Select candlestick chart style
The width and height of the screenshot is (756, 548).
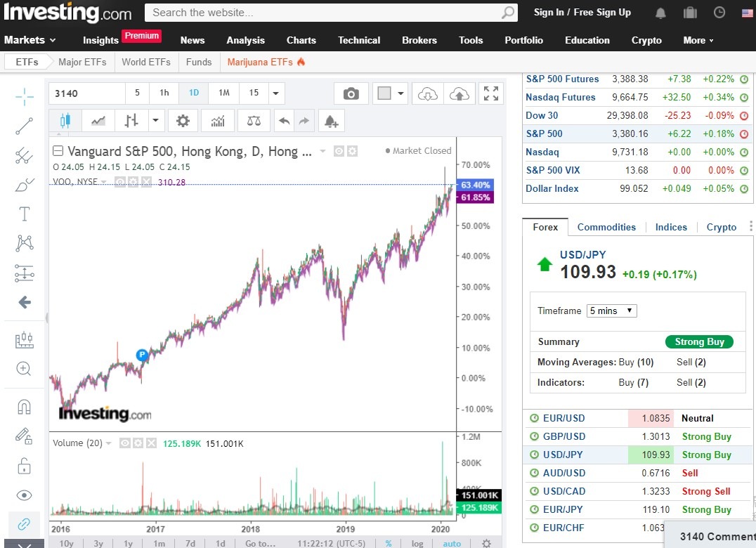(x=65, y=121)
